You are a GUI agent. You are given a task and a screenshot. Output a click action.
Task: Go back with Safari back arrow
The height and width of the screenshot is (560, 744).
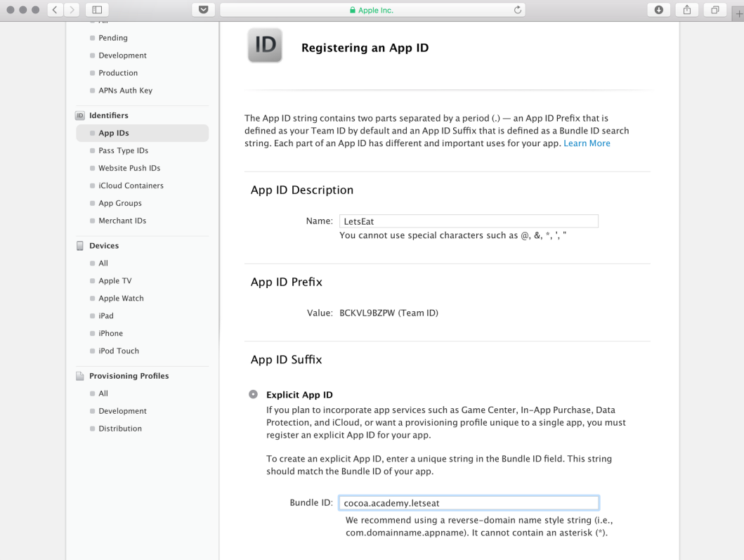click(55, 10)
